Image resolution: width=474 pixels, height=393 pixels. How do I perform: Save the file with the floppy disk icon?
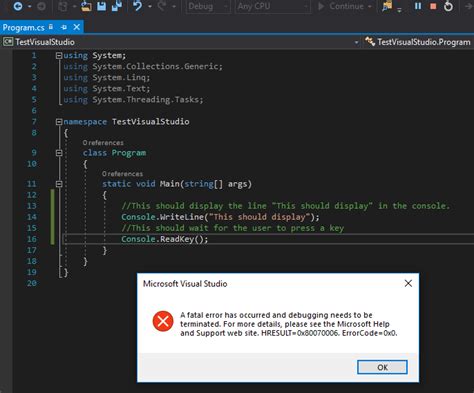pyautogui.click(x=102, y=6)
